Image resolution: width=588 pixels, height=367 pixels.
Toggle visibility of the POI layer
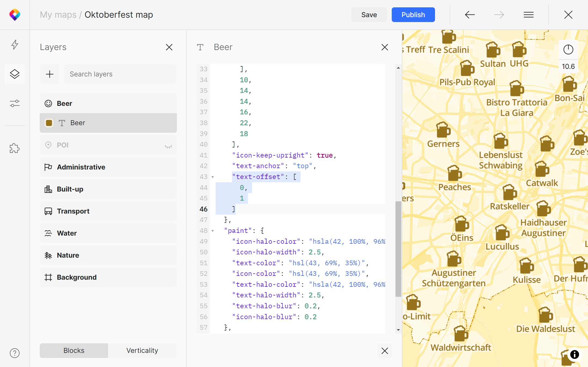(168, 146)
